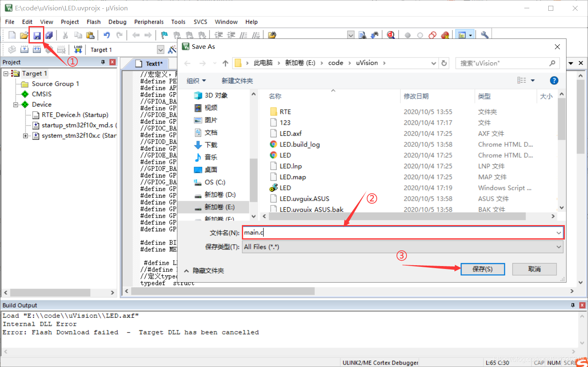Click the Navigate Forwards arrow
Image resolution: width=588 pixels, height=367 pixels.
(x=148, y=36)
